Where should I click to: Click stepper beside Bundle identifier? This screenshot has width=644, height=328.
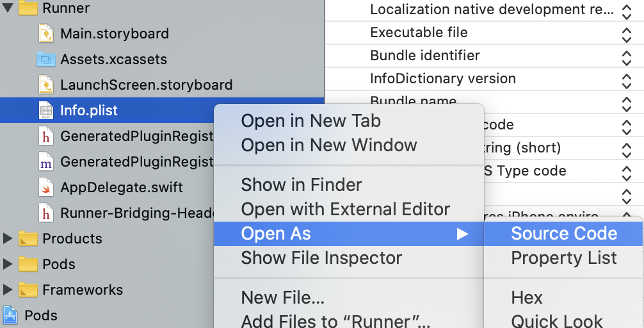point(627,56)
